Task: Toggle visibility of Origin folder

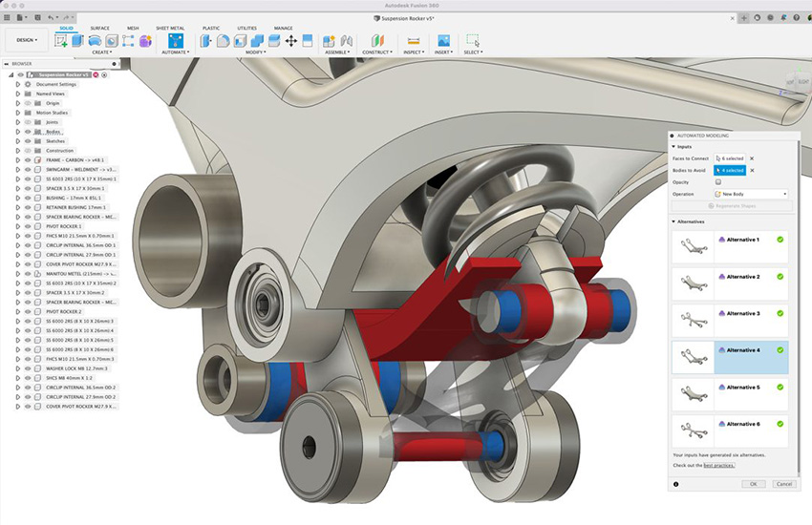Action: pos(28,103)
